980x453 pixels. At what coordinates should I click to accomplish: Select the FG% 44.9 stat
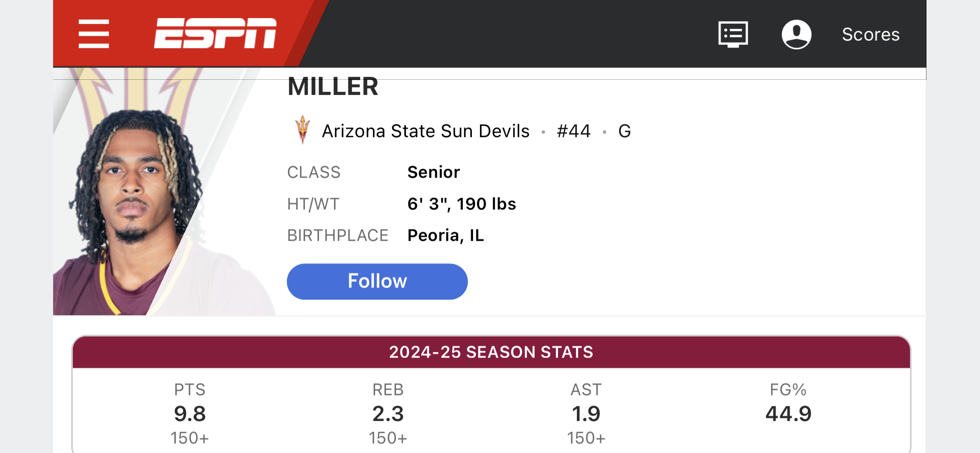[788, 413]
